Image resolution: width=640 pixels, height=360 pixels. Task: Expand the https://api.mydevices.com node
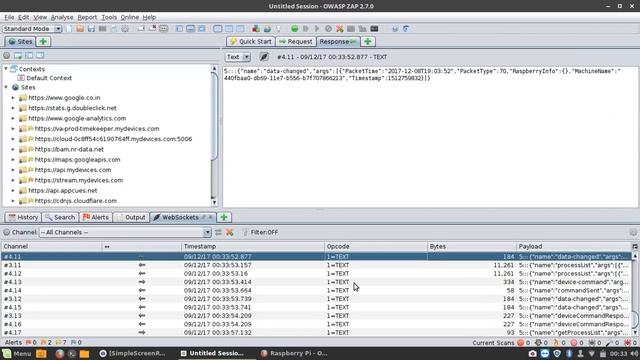13,170
